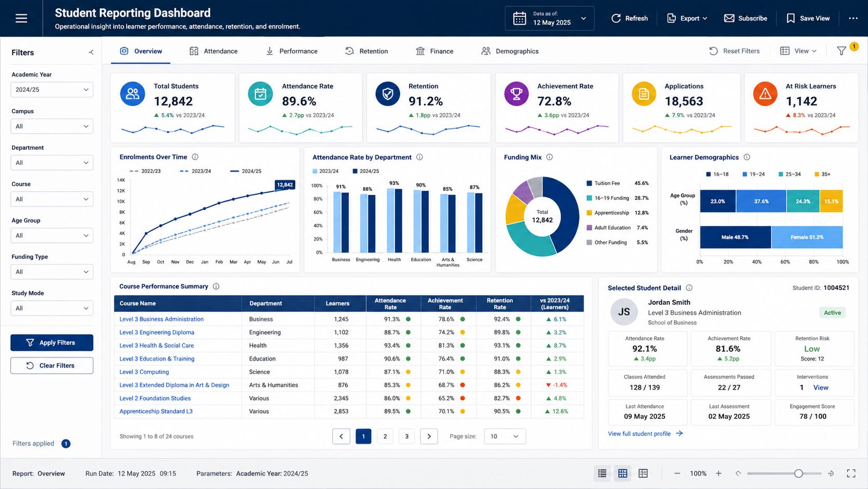Click the Attendance Rate calendar icon
The image size is (868, 489).
(261, 94)
